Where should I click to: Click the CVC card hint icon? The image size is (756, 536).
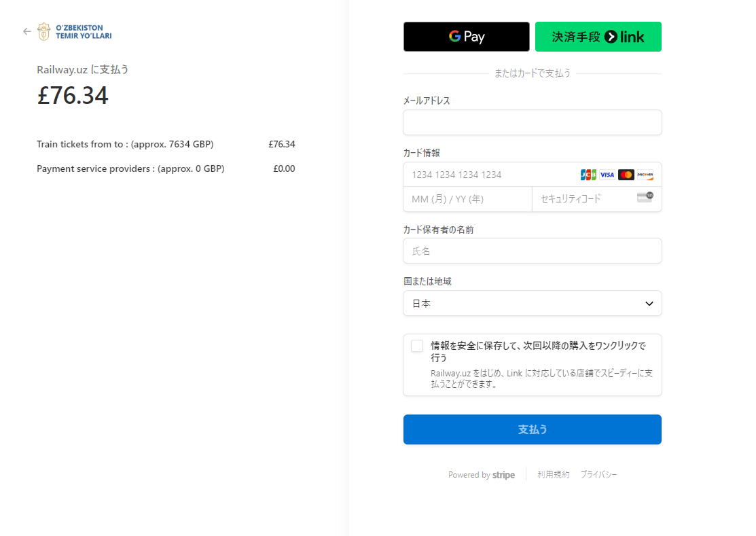(645, 197)
